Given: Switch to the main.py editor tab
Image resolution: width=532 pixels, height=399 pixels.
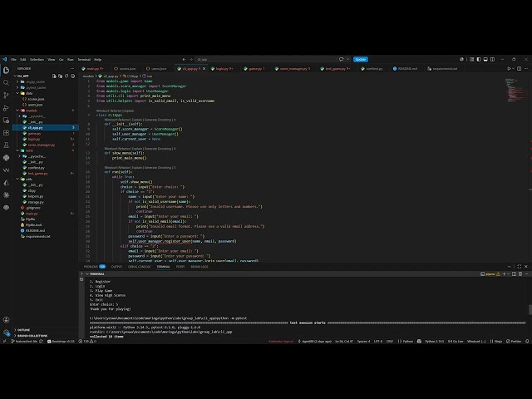Looking at the screenshot, I should coord(93,68).
